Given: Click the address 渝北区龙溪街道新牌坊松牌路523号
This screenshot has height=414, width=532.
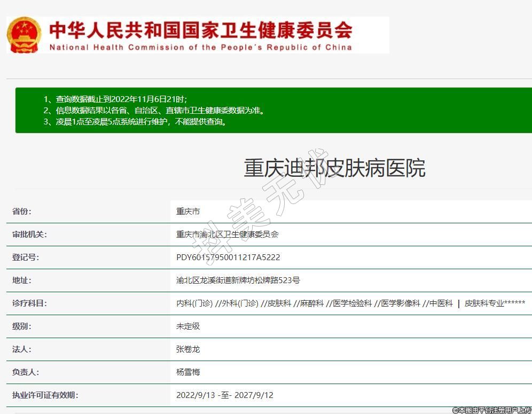Looking at the screenshot, I should click(238, 280).
